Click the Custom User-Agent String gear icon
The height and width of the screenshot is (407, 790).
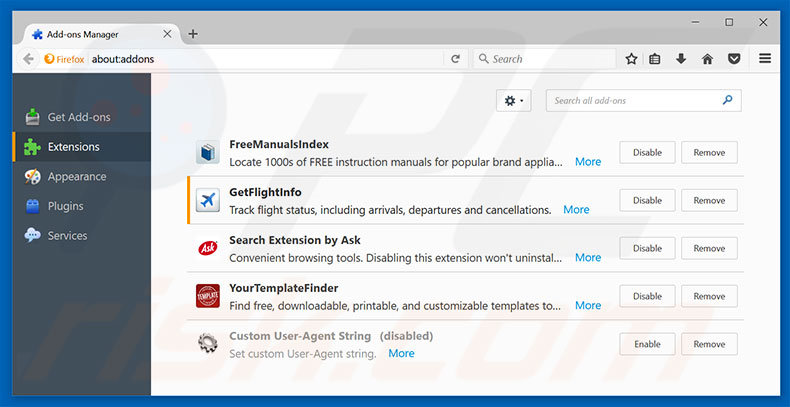208,344
